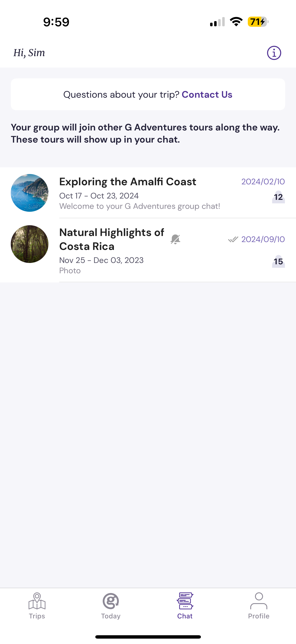Open Natural Highlights of Costa Rica chat
This screenshot has height=644, width=296.
[x=148, y=250]
